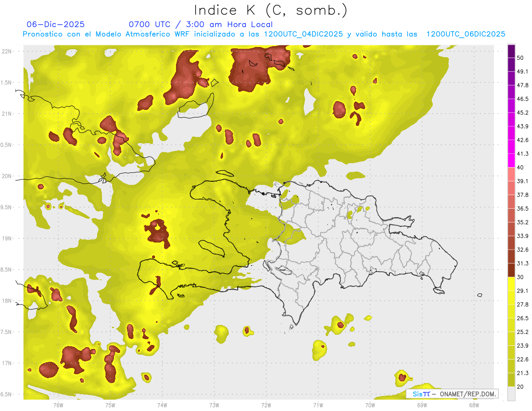Click the '0700 UTC / 3:00 am Hora Local' time
Viewport: 532px width, 411px height.
pyautogui.click(x=200, y=24)
